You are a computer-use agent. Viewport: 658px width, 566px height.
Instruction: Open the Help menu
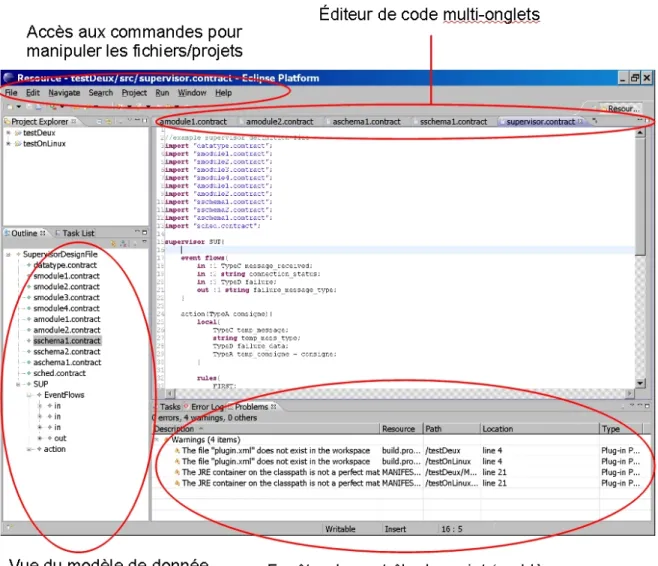click(223, 93)
